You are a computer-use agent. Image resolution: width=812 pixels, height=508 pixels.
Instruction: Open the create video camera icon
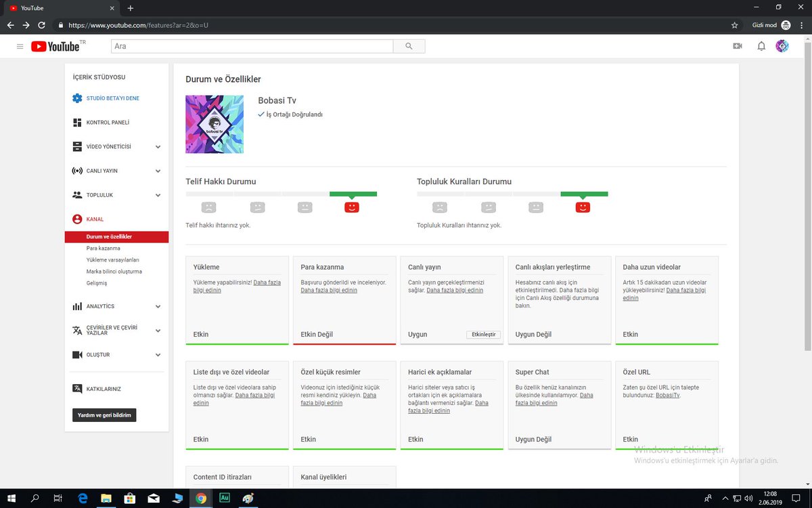738,46
